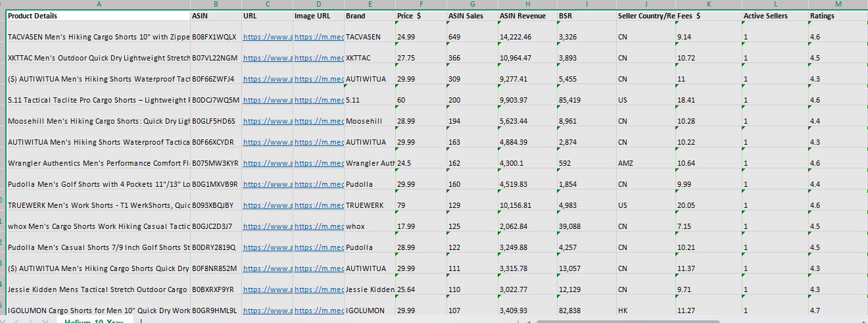
Task: Select the 5.11 Tactical Taclite Pro product cell
Action: click(98, 95)
